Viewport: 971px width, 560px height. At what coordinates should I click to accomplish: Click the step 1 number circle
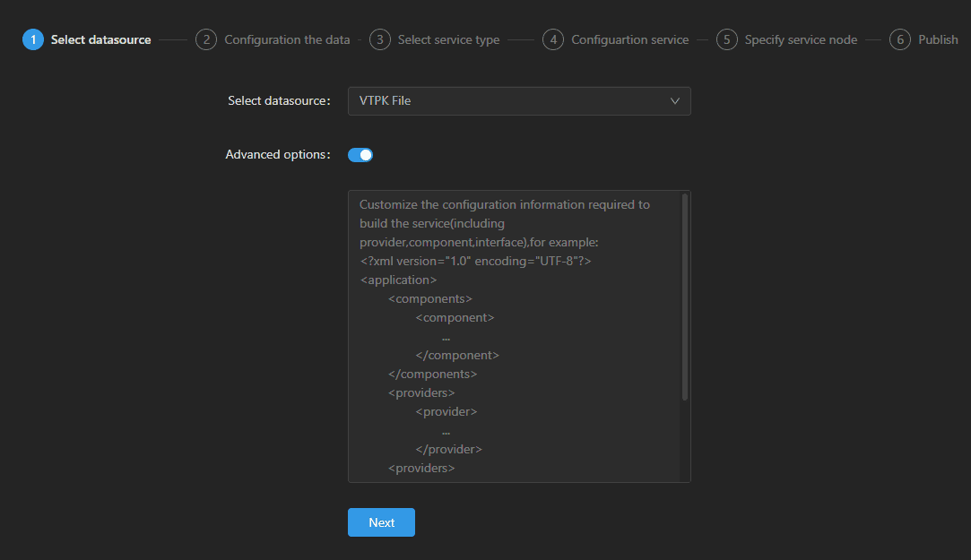coord(33,39)
